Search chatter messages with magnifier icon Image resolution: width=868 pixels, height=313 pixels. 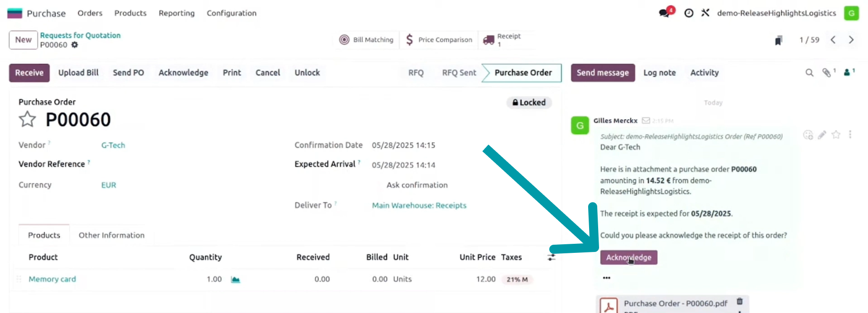pos(809,72)
